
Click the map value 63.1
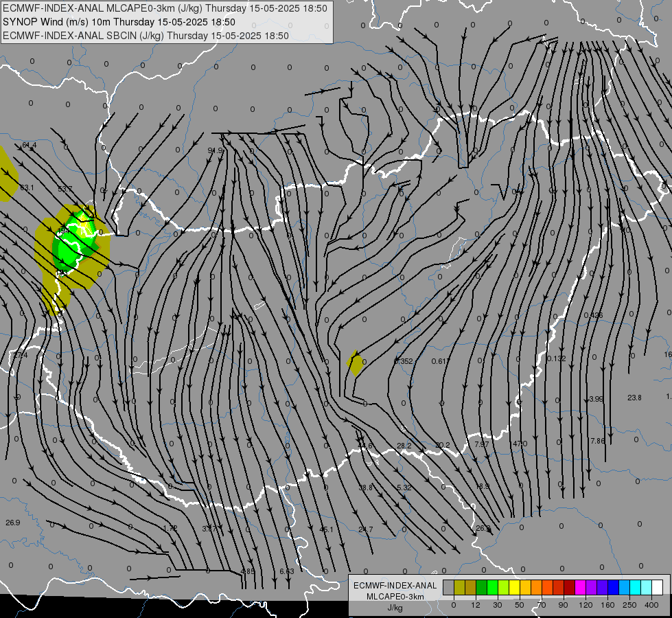(27, 187)
